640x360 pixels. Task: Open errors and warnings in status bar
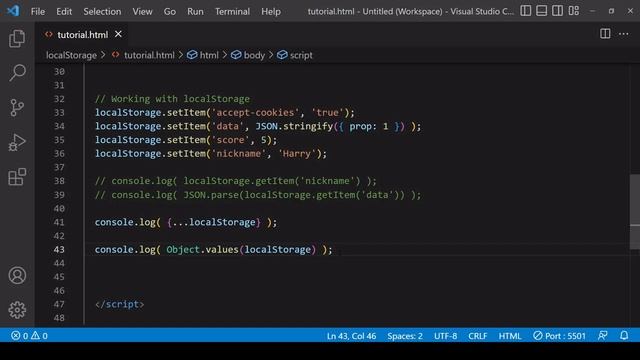coord(29,336)
